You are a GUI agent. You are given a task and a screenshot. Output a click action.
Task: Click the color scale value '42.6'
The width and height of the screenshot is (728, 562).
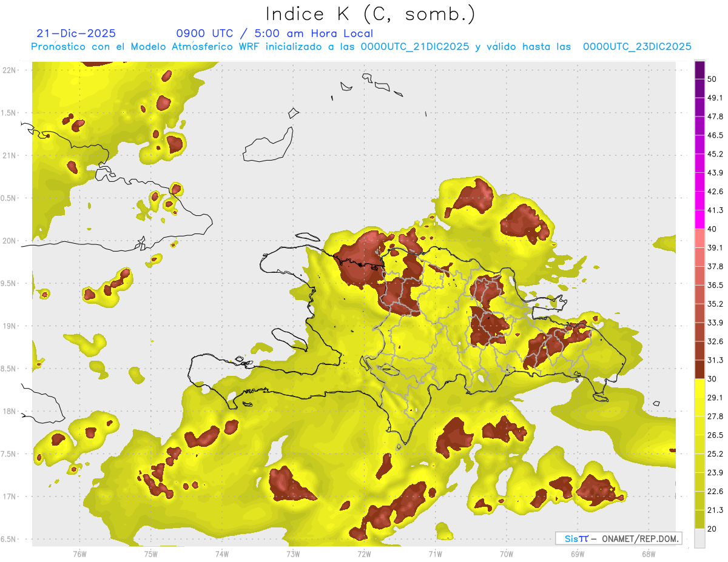[715, 192]
